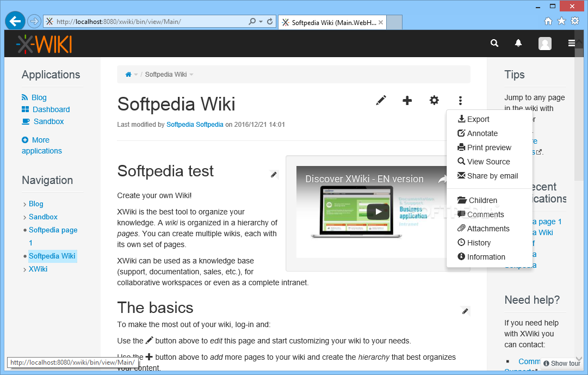
Task: Open Comments from actions menu
Action: point(481,214)
